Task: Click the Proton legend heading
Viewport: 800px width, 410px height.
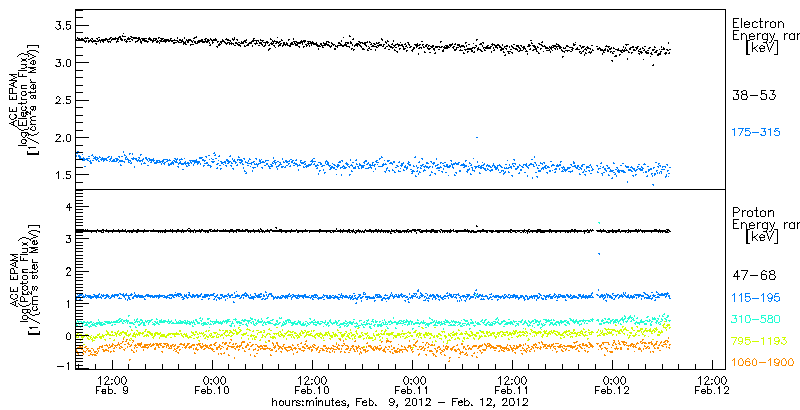Action: 754,213
